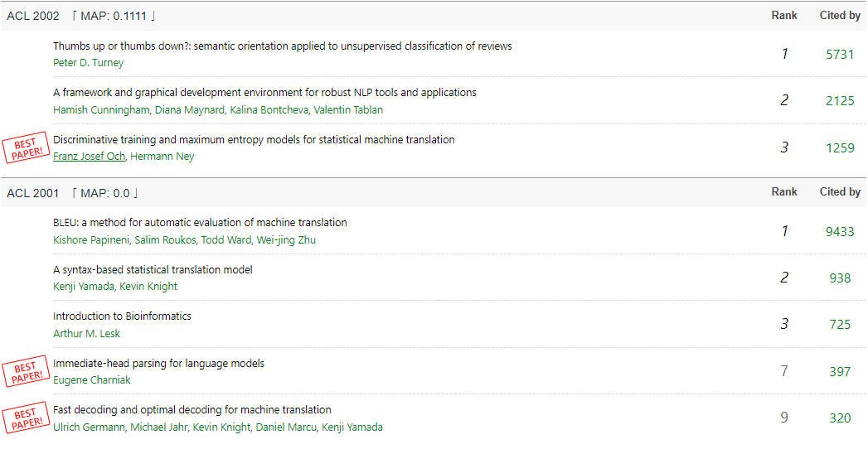
Task: Click author link Franz Josef Och
Action: [89, 157]
